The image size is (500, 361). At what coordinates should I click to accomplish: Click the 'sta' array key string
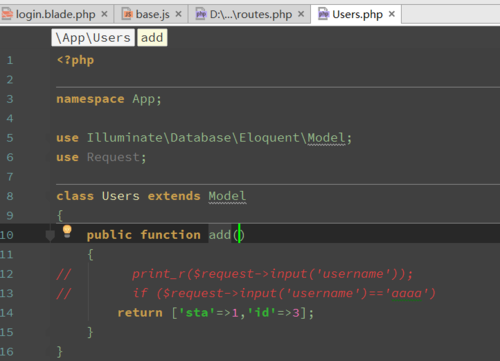(x=197, y=313)
